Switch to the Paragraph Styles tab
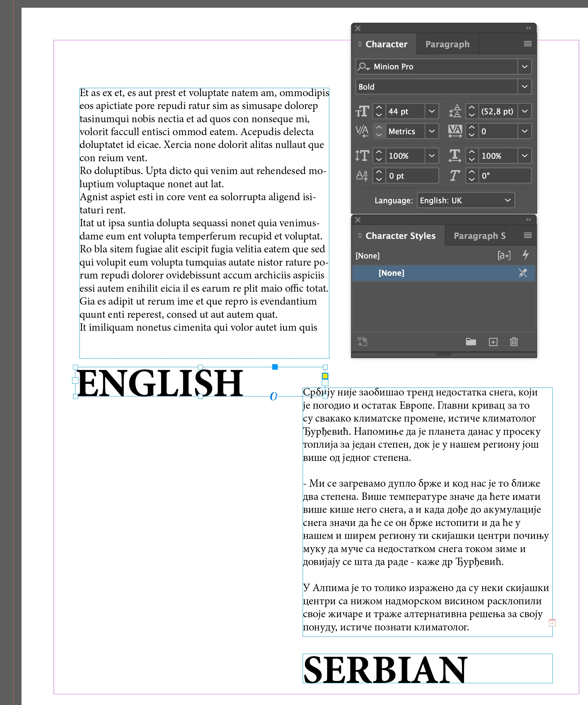This screenshot has width=588, height=705. (479, 236)
